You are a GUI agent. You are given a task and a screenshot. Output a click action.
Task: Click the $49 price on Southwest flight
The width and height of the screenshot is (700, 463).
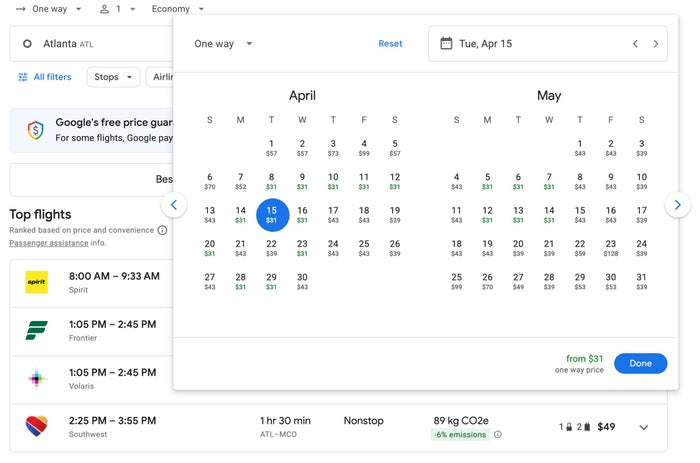click(x=606, y=427)
